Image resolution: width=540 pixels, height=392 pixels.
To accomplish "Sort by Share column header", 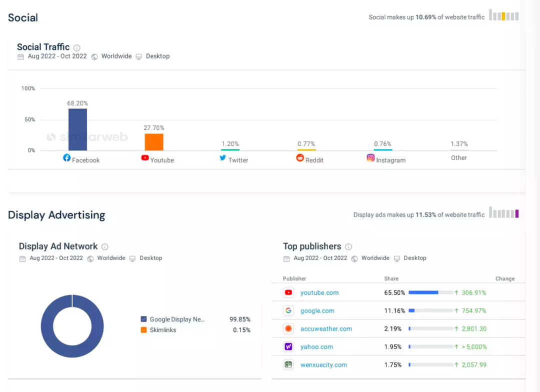I will [x=391, y=278].
